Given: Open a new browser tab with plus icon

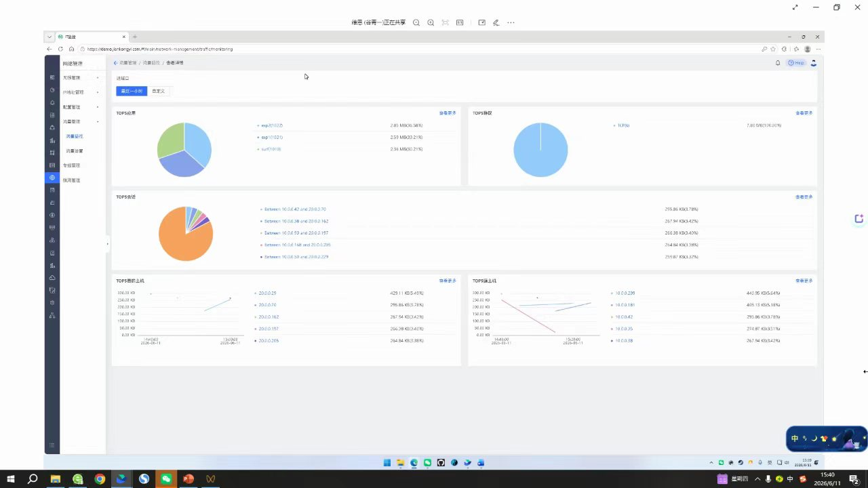Looking at the screenshot, I should pyautogui.click(x=135, y=37).
